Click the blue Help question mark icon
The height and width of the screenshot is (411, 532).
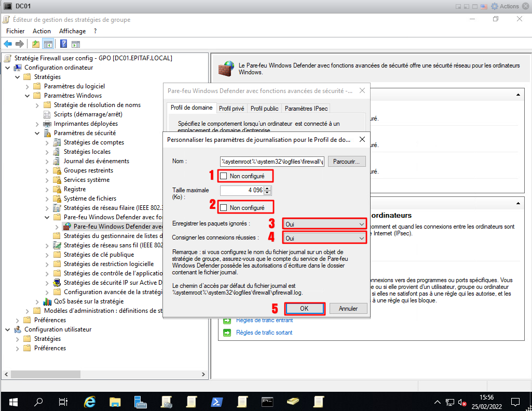pos(63,44)
